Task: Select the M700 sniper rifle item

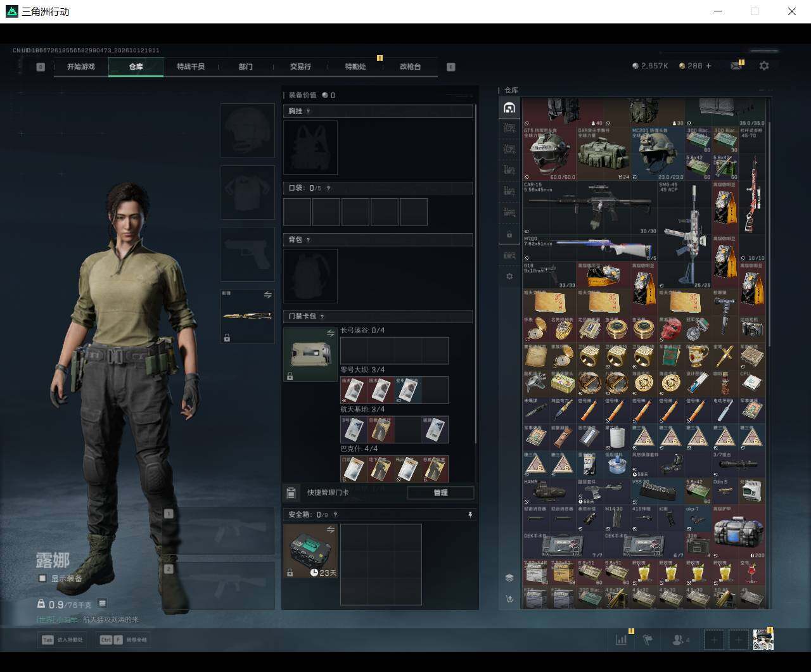Action: point(590,248)
